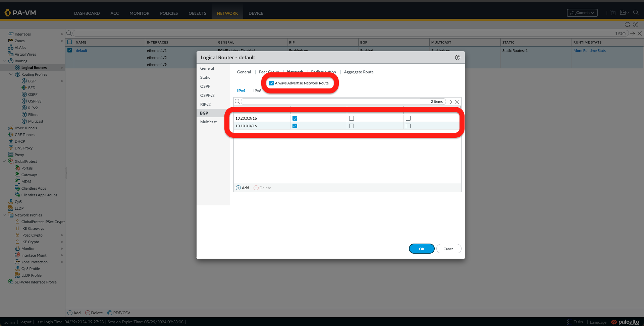Collapse the Network Profiles tree section
The image size is (644, 326).
pyautogui.click(x=4, y=215)
